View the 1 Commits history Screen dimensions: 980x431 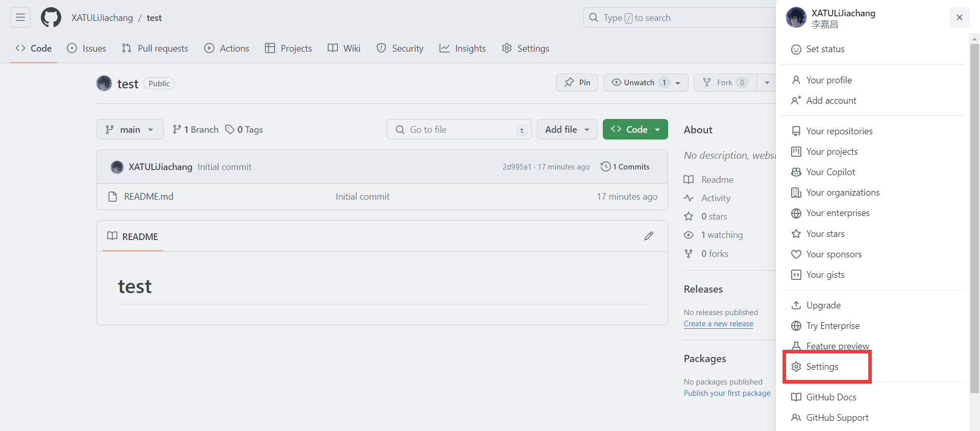625,167
